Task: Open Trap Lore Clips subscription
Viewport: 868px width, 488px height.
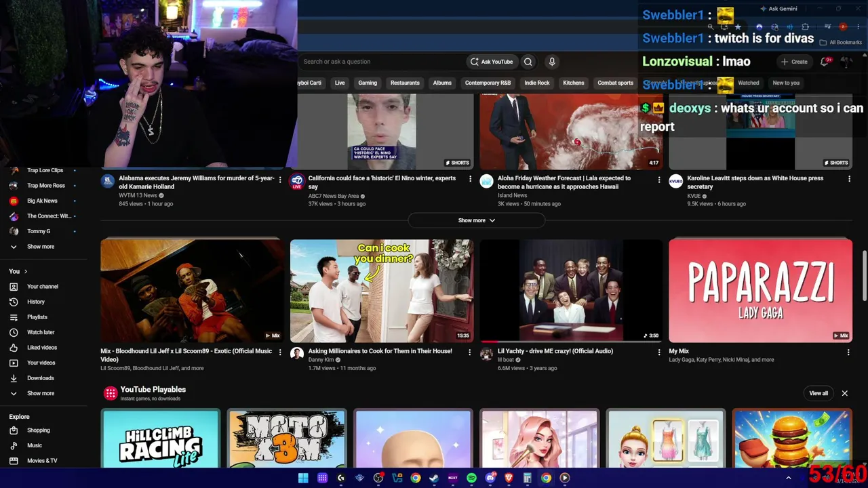Action: [x=44, y=170]
